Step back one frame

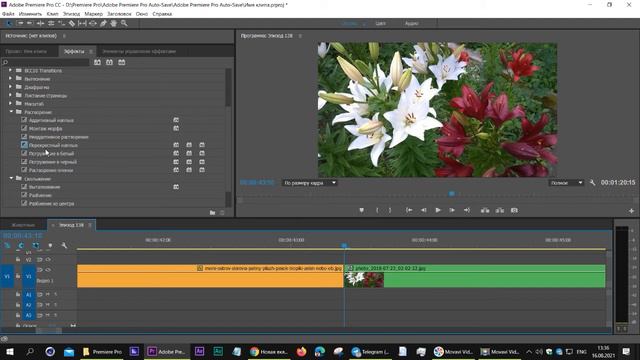click(423, 210)
